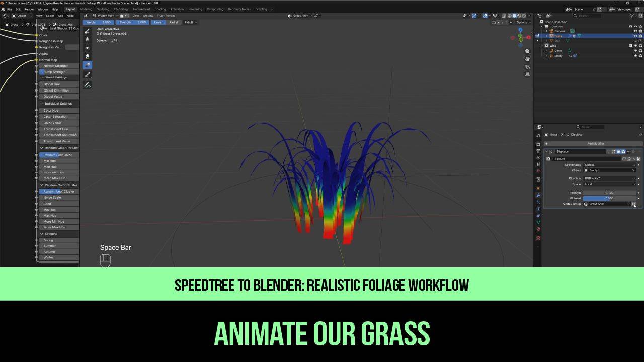Open the outliner filter funnel icon
The height and width of the screenshot is (362, 644).
pyautogui.click(x=633, y=15)
